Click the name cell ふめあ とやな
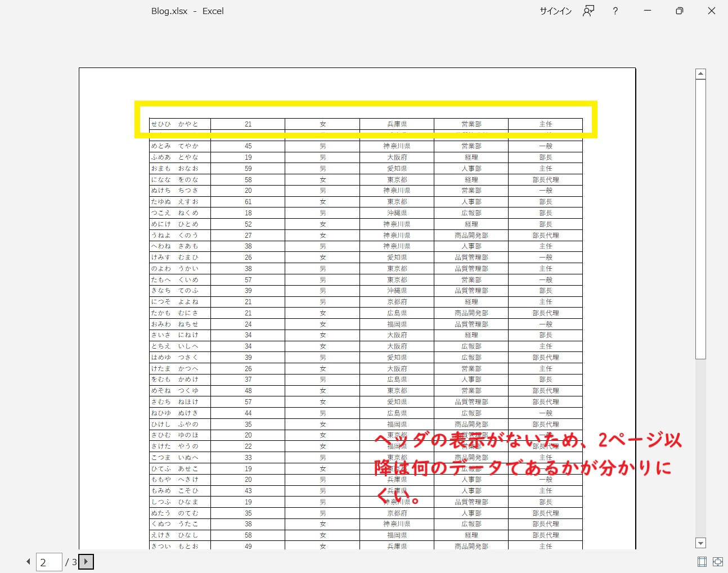 (180, 157)
